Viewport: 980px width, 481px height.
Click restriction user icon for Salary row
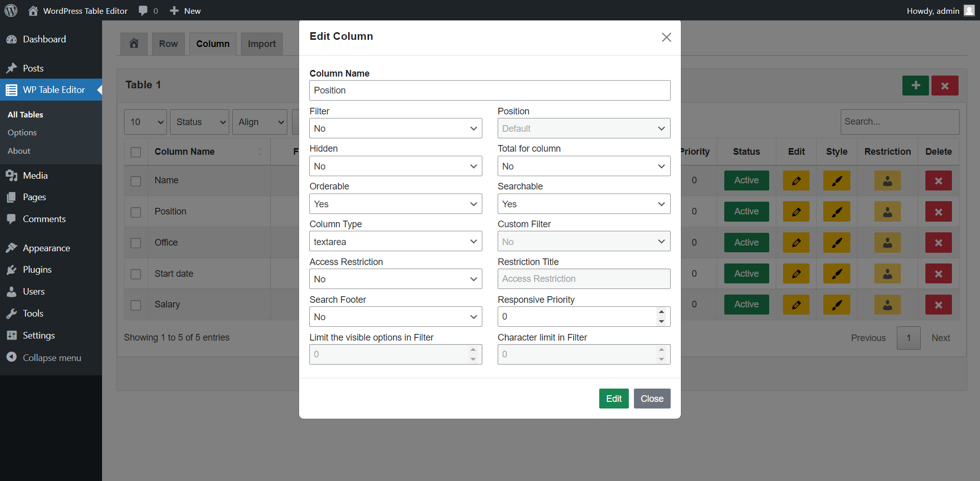click(x=888, y=305)
